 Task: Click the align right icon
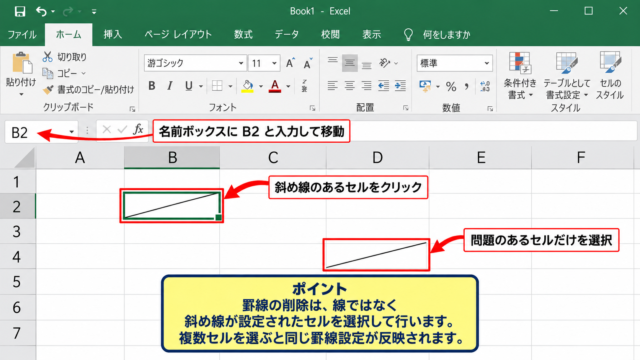click(367, 86)
